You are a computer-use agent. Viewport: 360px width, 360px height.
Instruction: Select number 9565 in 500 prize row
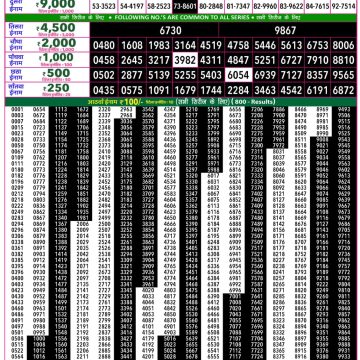[x=343, y=75]
